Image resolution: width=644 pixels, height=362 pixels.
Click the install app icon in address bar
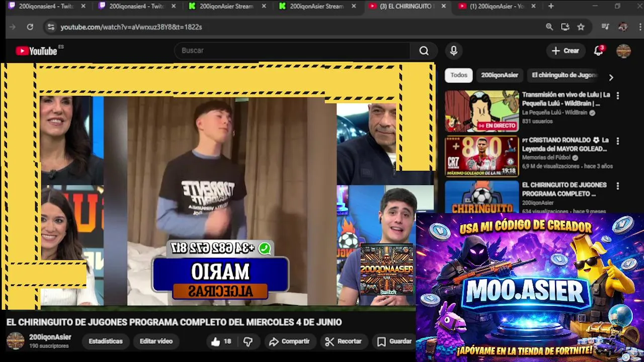point(565,27)
